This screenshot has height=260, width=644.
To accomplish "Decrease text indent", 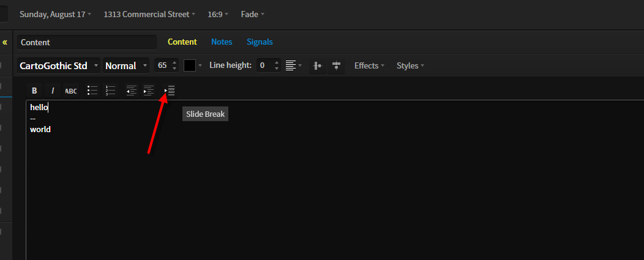I will (132, 91).
